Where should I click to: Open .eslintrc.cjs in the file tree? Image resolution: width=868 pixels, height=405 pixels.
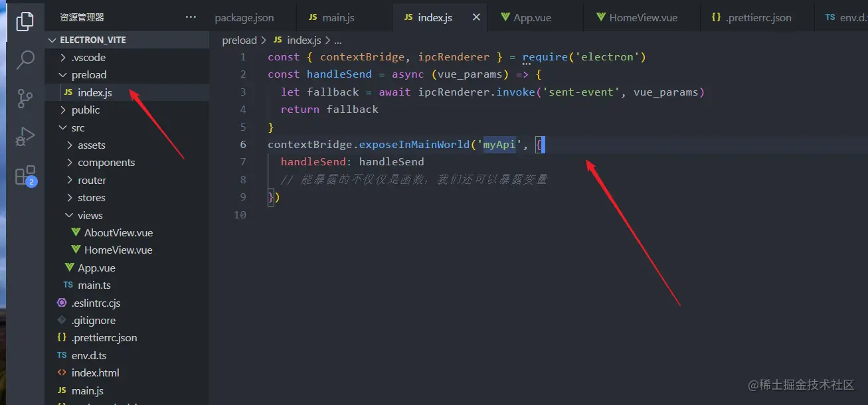(x=127, y=303)
